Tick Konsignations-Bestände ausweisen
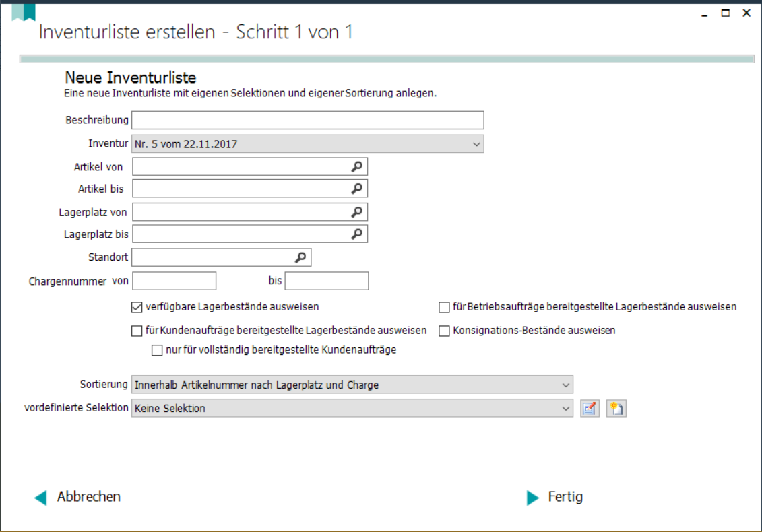Image resolution: width=762 pixels, height=532 pixels. [x=444, y=331]
